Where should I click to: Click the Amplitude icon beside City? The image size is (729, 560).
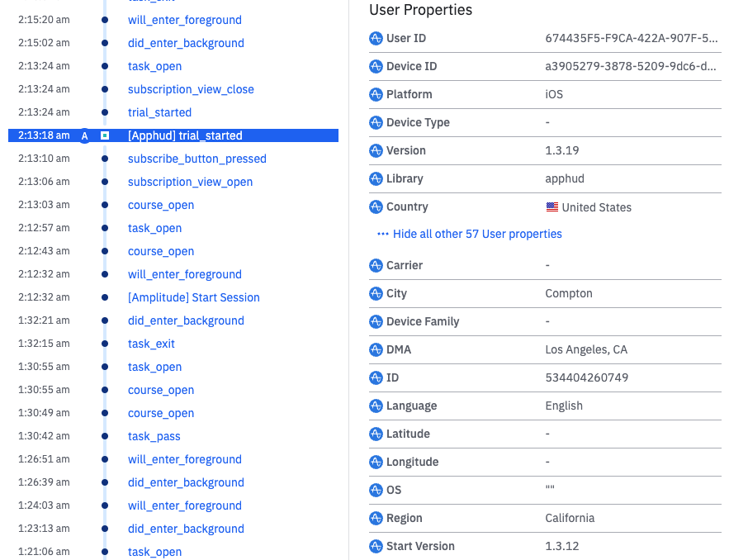pyautogui.click(x=376, y=293)
